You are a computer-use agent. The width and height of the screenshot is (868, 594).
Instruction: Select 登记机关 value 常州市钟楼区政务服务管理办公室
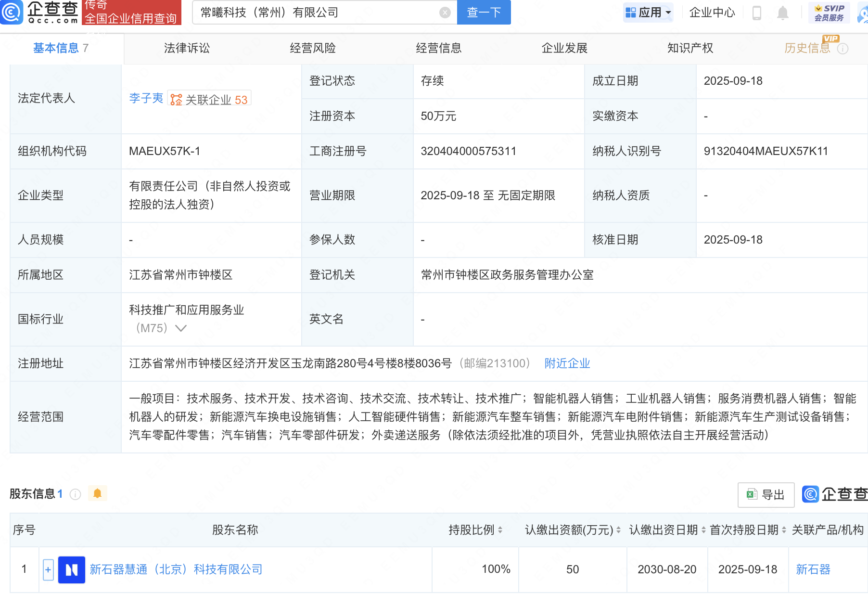click(x=507, y=275)
